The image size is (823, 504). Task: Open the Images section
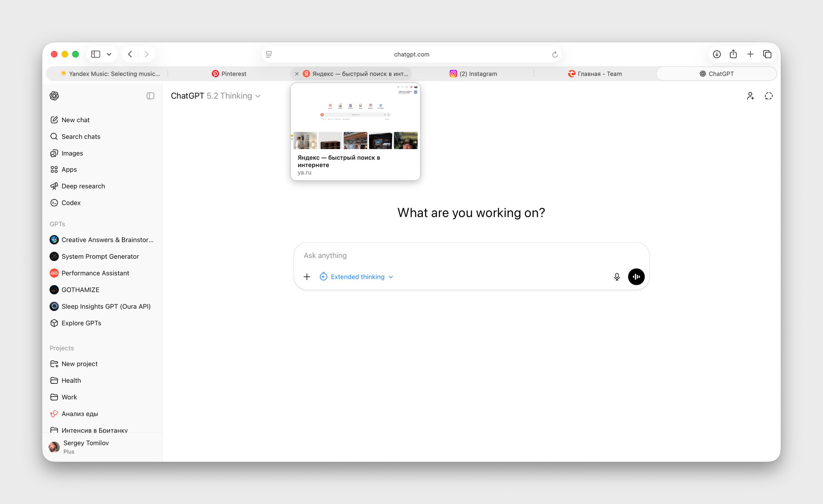click(102, 153)
